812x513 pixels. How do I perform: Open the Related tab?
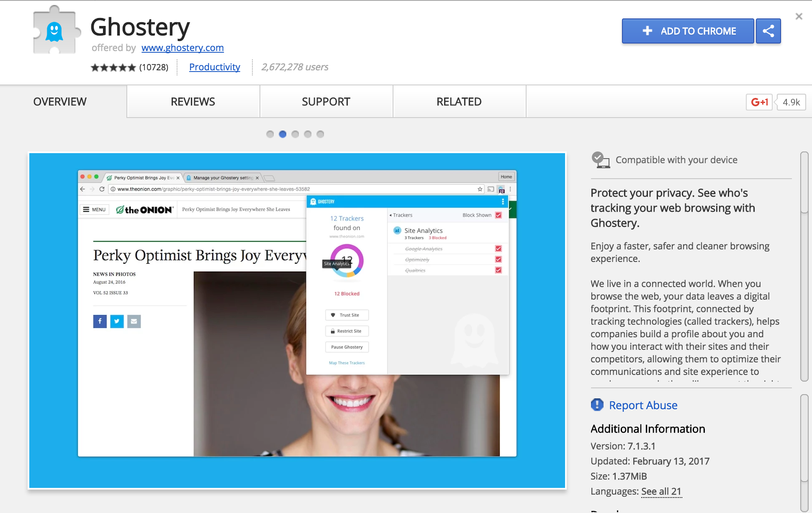[x=459, y=102]
